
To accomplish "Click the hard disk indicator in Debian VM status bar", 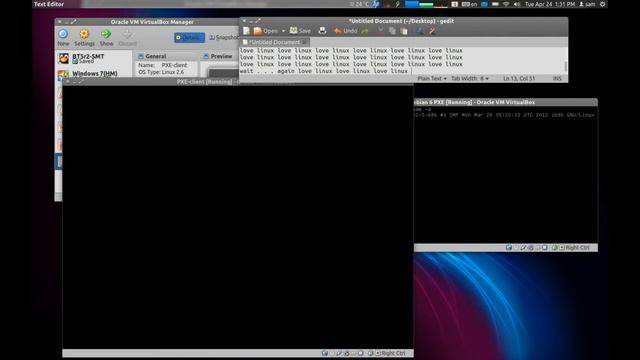I will pyautogui.click(x=509, y=247).
